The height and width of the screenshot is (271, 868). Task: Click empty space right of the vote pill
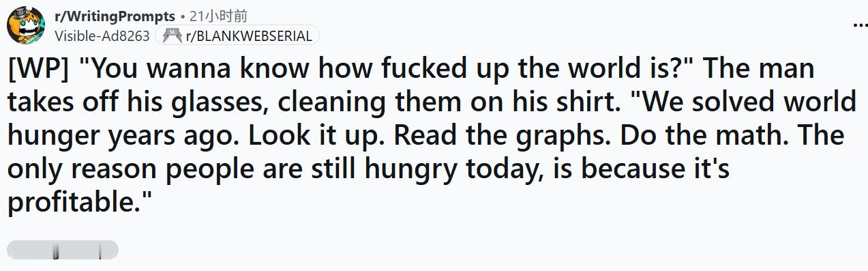(477, 250)
